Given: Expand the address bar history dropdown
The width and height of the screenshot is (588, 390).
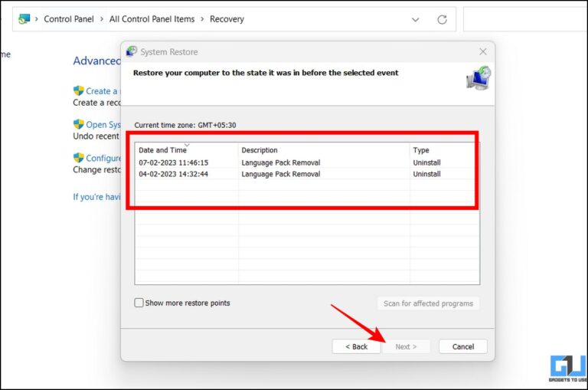Looking at the screenshot, I should pyautogui.click(x=416, y=19).
